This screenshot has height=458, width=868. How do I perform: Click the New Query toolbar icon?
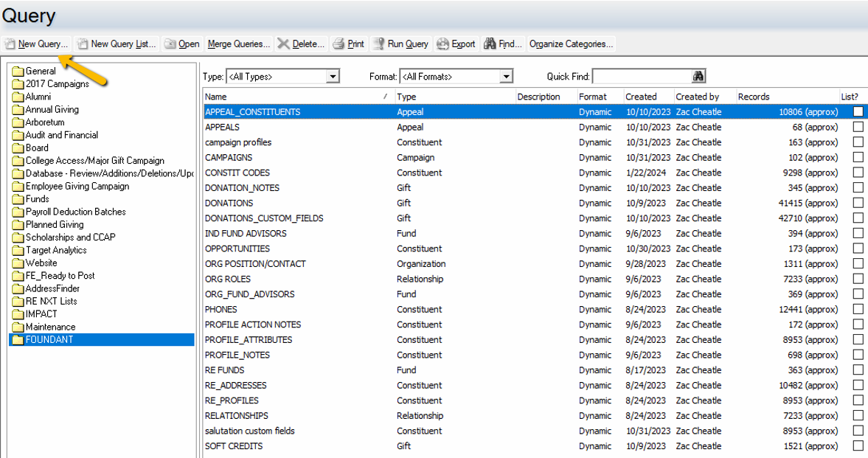click(x=10, y=44)
